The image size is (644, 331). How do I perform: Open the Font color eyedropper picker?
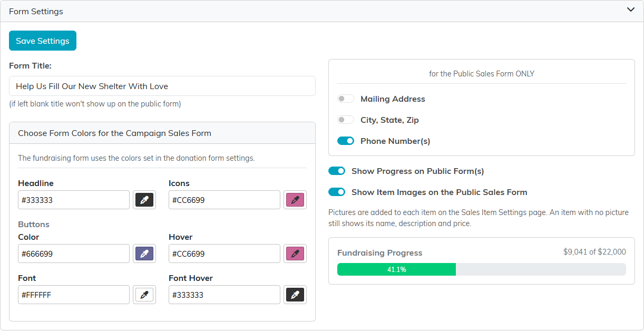pyautogui.click(x=144, y=295)
